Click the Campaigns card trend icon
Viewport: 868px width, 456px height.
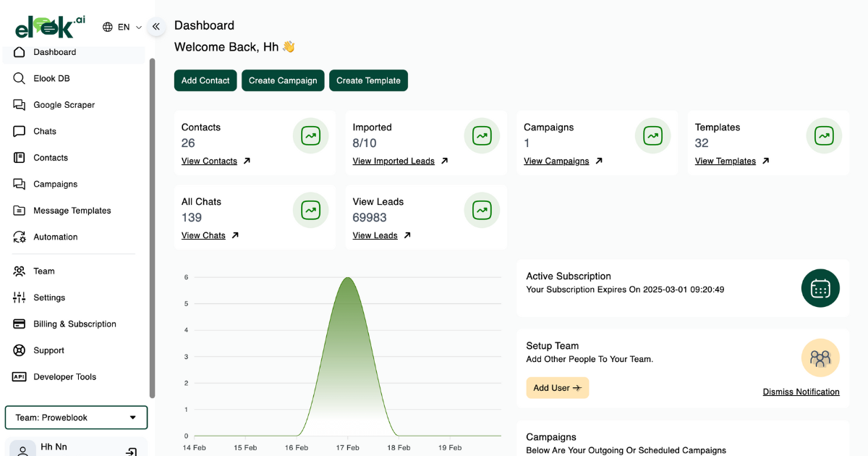pyautogui.click(x=653, y=135)
